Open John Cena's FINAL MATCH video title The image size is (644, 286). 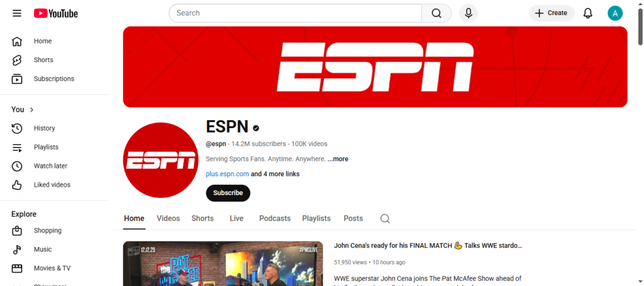coord(428,246)
